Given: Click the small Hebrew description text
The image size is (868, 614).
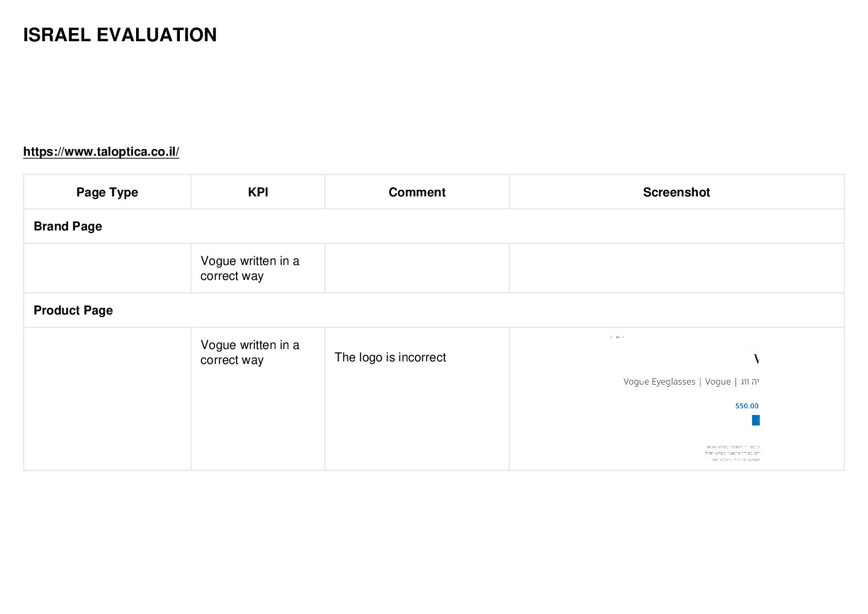Looking at the screenshot, I should (732, 453).
